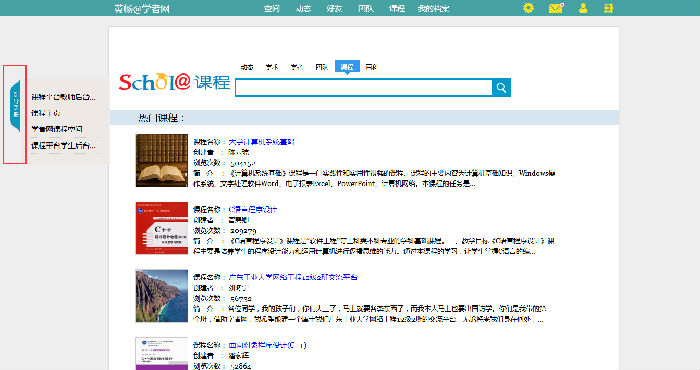Open the third course title link beside cliff photo

click(293, 277)
